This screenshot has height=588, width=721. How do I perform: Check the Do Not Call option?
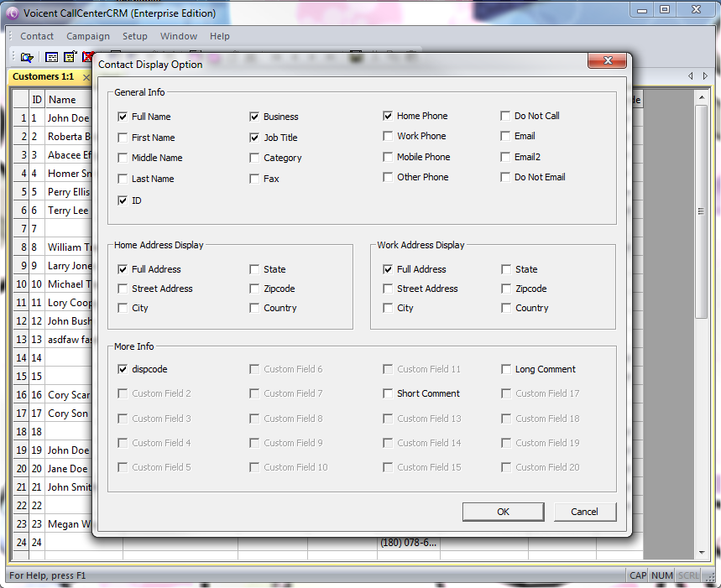tap(506, 117)
